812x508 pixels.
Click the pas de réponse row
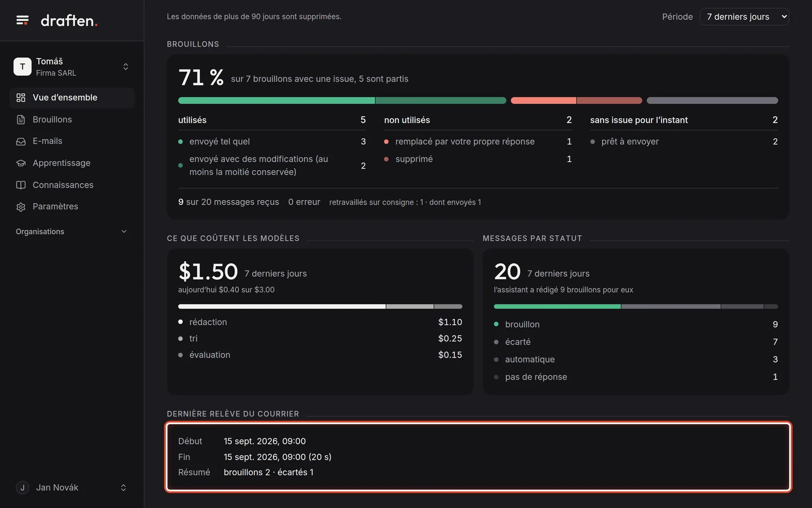636,377
